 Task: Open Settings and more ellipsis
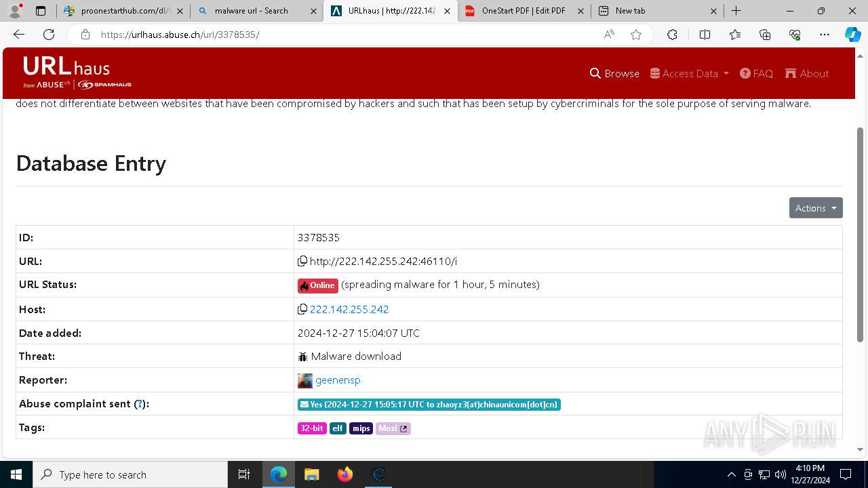tap(824, 35)
